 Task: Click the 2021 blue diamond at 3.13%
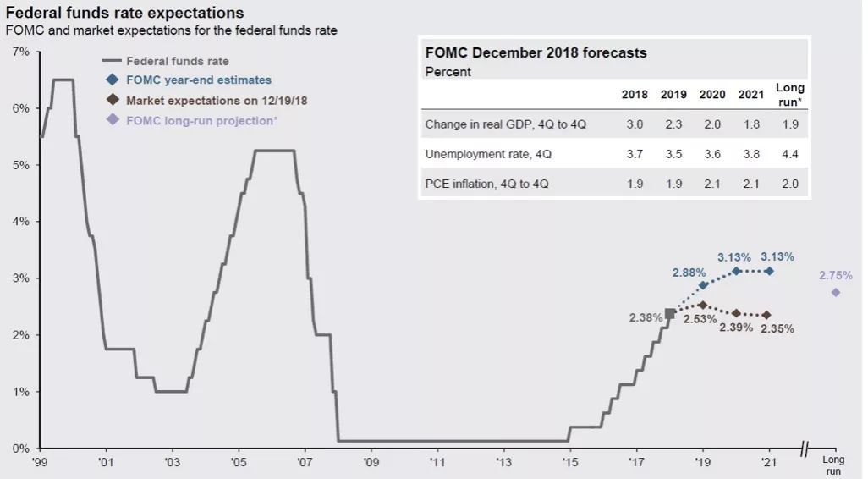coord(770,271)
